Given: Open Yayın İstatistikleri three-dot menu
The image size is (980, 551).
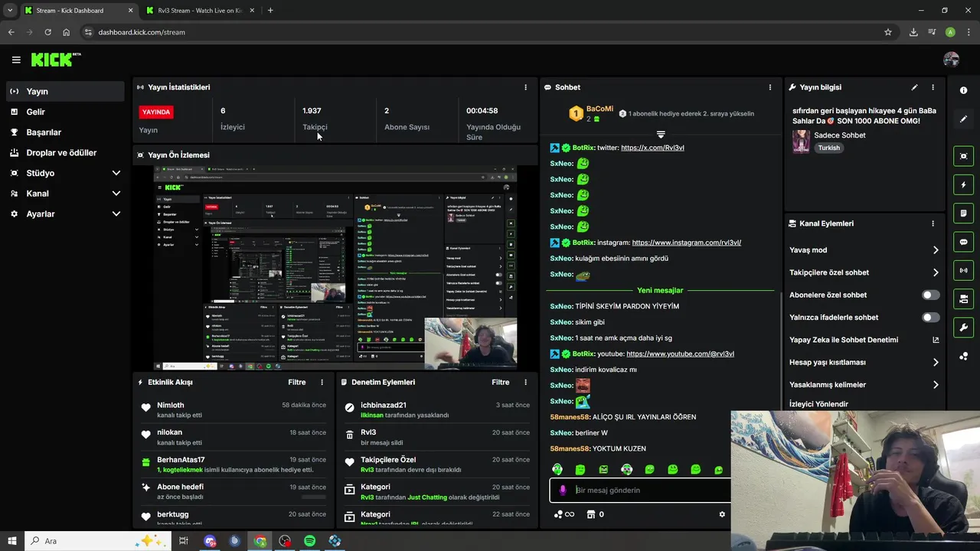Looking at the screenshot, I should [525, 87].
